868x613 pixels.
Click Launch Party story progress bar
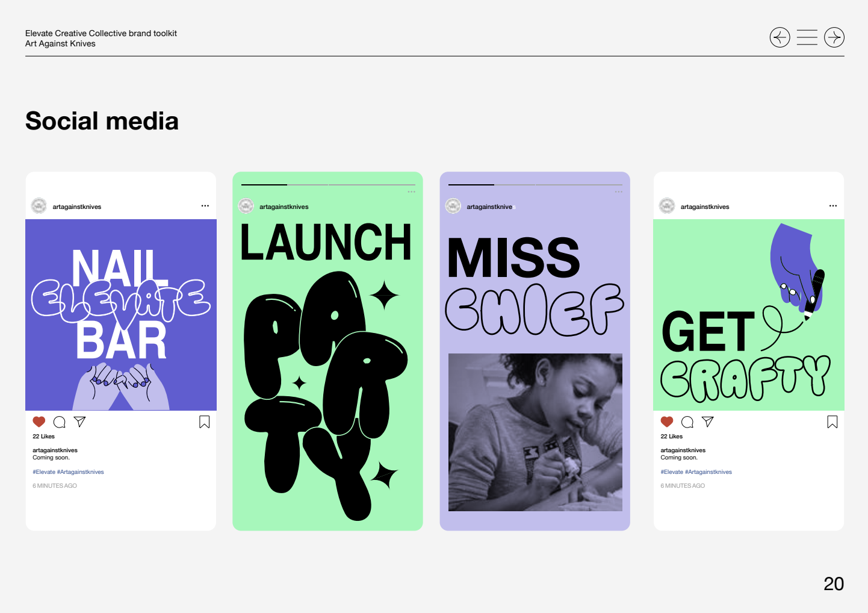[328, 185]
